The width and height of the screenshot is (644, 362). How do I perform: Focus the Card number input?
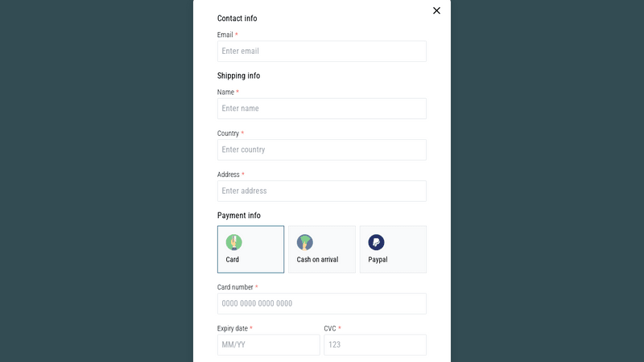tap(321, 303)
